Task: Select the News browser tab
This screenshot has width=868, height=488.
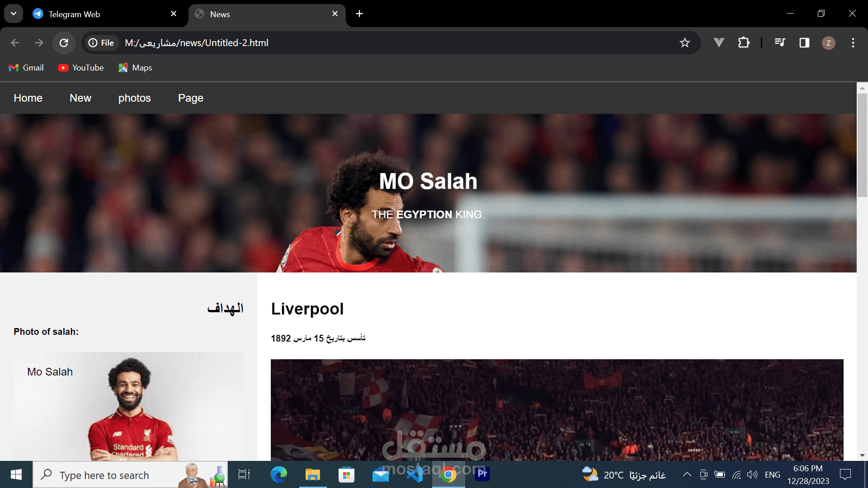Action: 267,14
